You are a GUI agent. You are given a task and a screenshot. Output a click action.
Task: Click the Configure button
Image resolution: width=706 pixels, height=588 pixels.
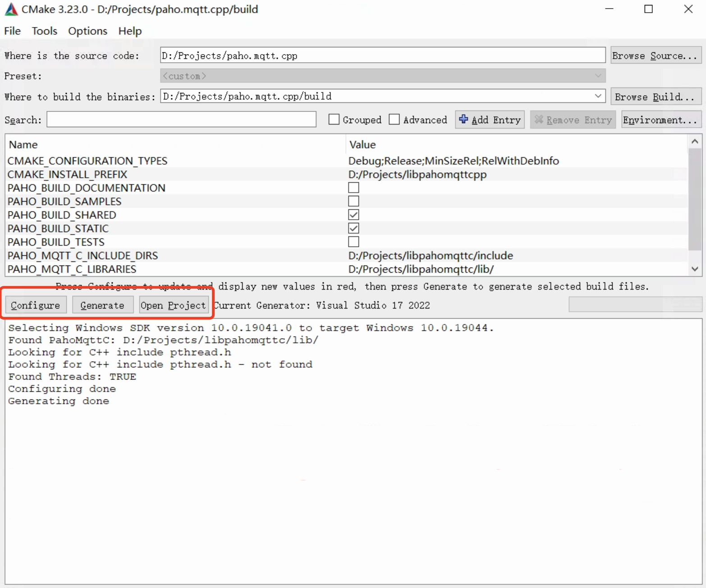[36, 305]
